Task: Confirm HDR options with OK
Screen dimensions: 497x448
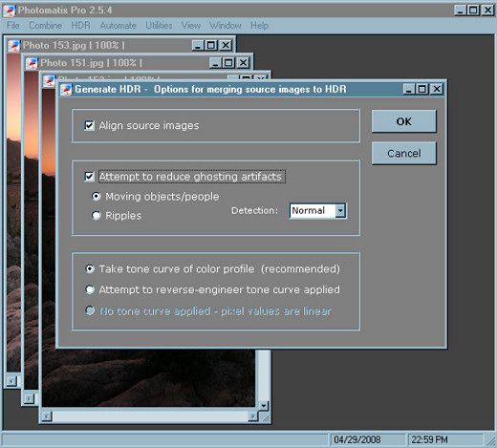Action: tap(403, 121)
